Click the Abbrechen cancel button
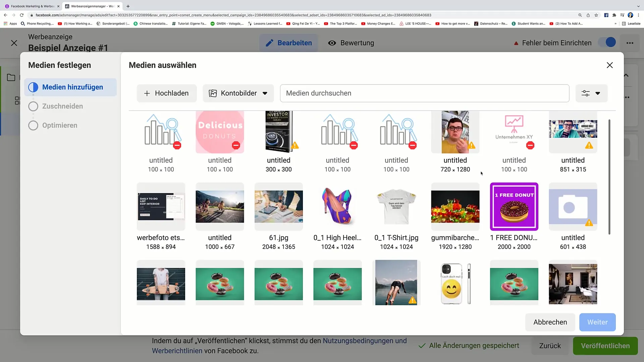 (x=550, y=322)
